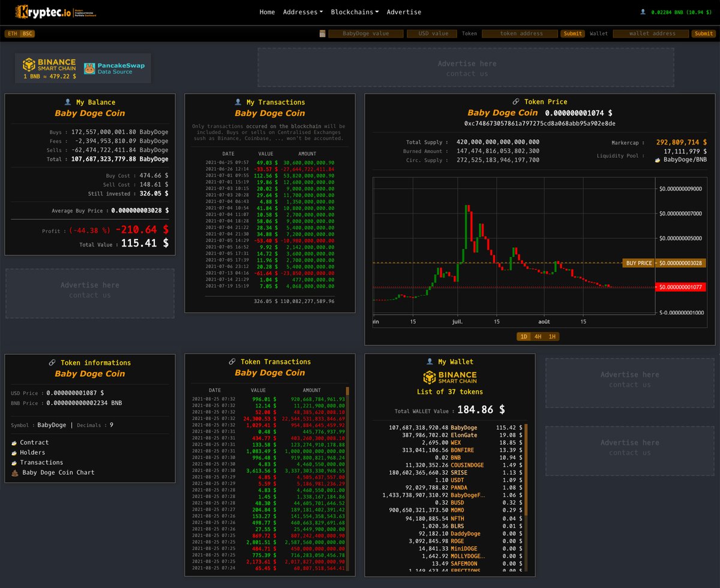Switch the price chart to 4H timeframe
Viewport: 720px width, 588px height.
point(538,337)
